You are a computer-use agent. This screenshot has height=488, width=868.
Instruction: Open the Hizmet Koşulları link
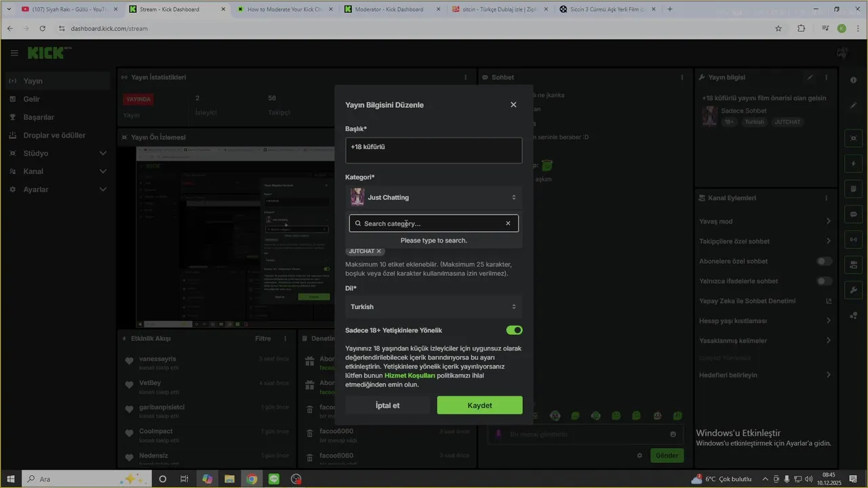click(410, 375)
